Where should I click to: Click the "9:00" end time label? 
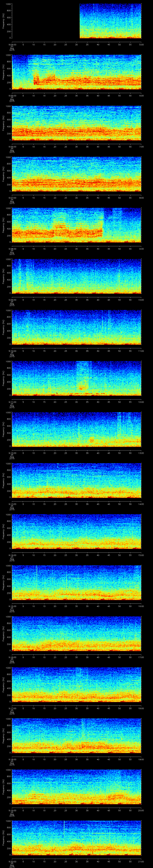tap(141, 248)
